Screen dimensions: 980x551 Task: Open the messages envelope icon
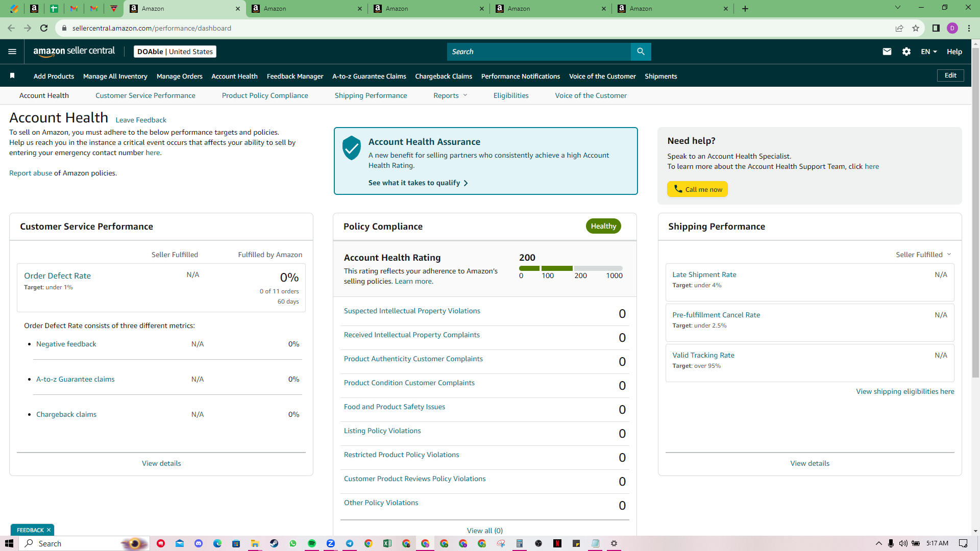click(x=887, y=52)
